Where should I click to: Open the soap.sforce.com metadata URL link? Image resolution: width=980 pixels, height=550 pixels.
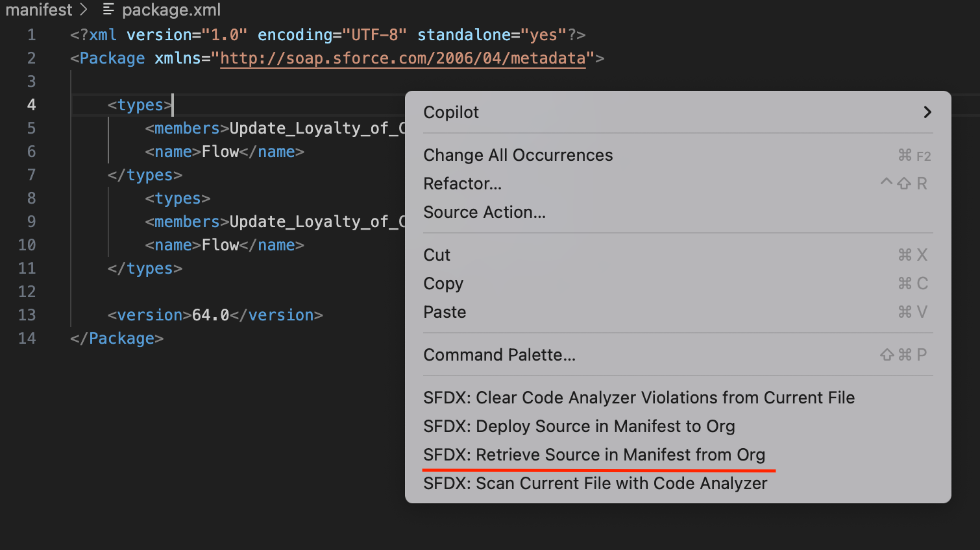click(x=402, y=58)
